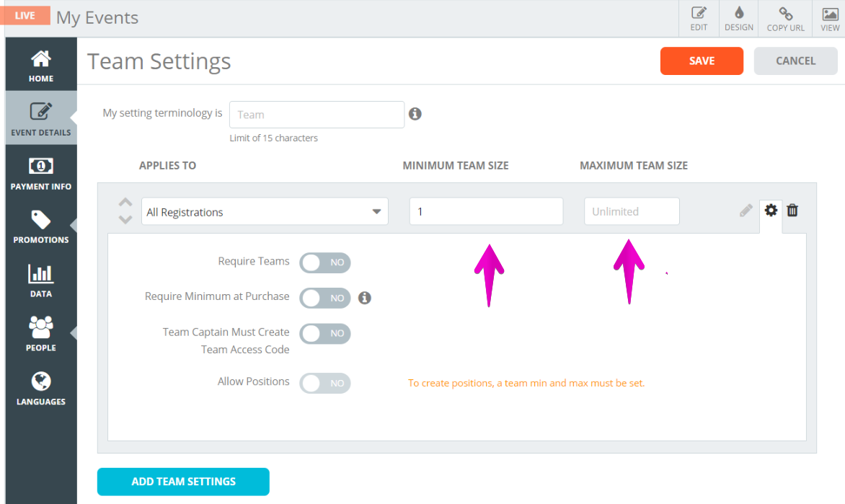Move team setting up with up chevron
Image resolution: width=845 pixels, height=504 pixels.
click(125, 202)
